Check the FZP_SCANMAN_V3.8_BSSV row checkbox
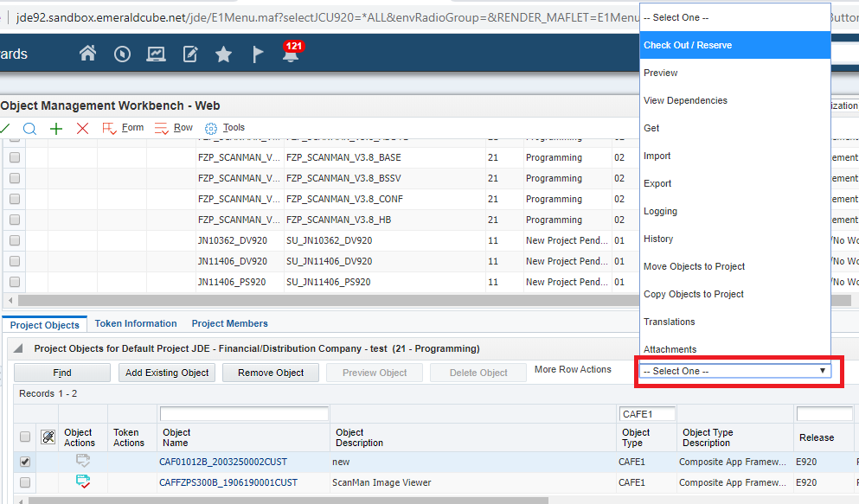 pyautogui.click(x=15, y=178)
